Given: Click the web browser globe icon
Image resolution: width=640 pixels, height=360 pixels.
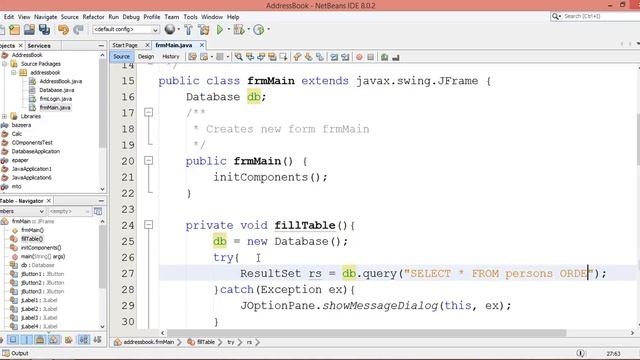Looking at the screenshot, I should click(x=170, y=29).
